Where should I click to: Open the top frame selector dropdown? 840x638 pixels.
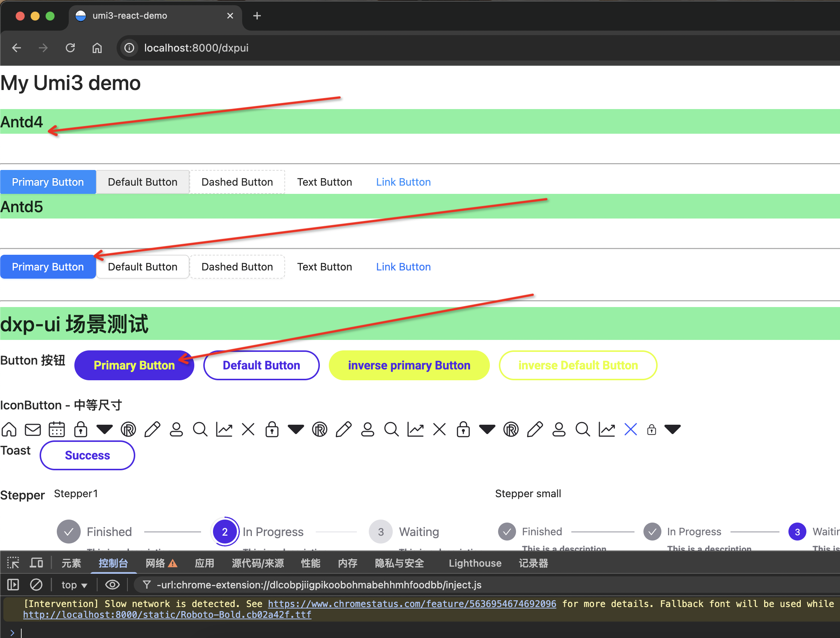tap(74, 585)
